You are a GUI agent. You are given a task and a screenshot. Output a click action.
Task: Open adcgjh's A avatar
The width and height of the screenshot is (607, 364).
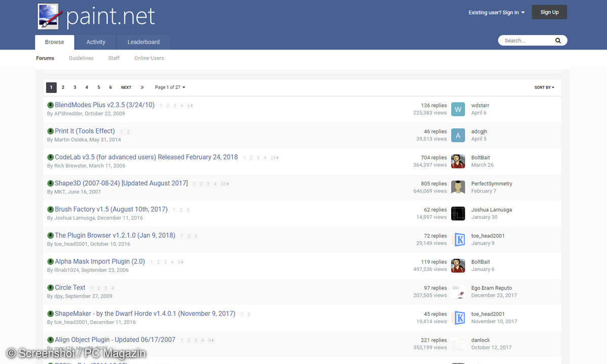(458, 135)
